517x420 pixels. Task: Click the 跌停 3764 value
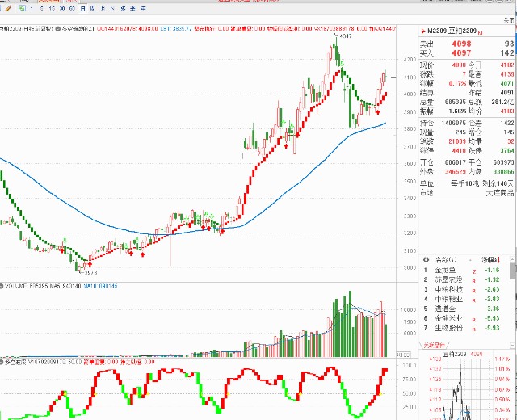[x=507, y=151]
